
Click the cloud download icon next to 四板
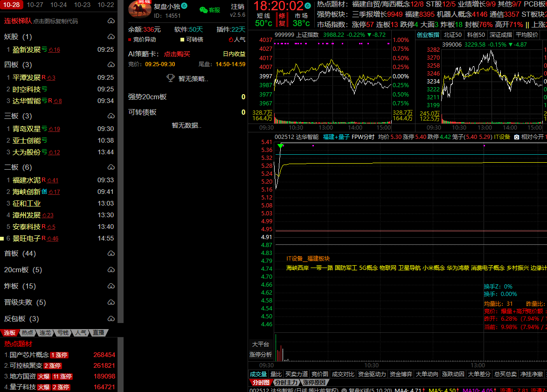point(111,65)
